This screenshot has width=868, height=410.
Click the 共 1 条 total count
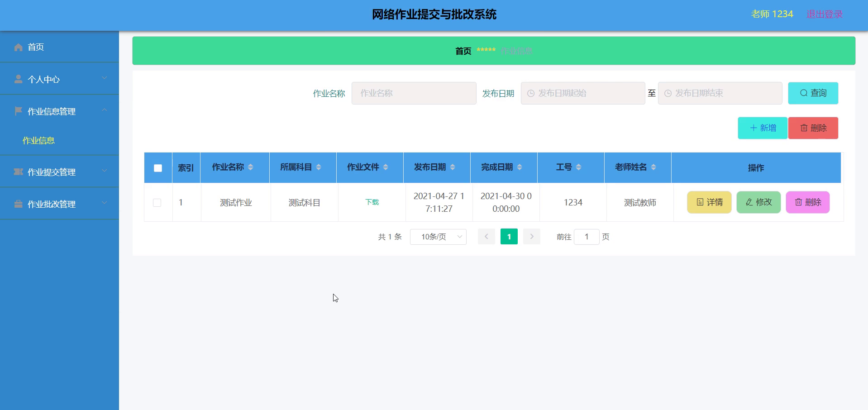pyautogui.click(x=390, y=237)
